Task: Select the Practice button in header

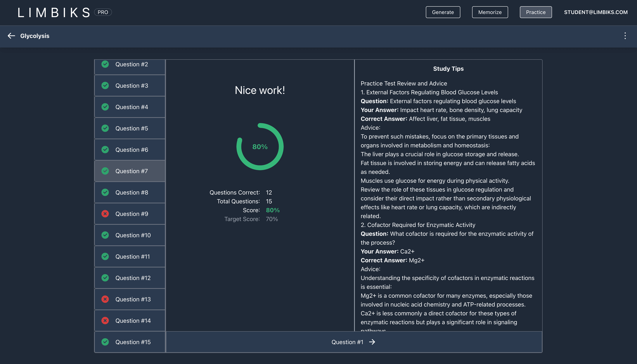Action: pyautogui.click(x=535, y=12)
